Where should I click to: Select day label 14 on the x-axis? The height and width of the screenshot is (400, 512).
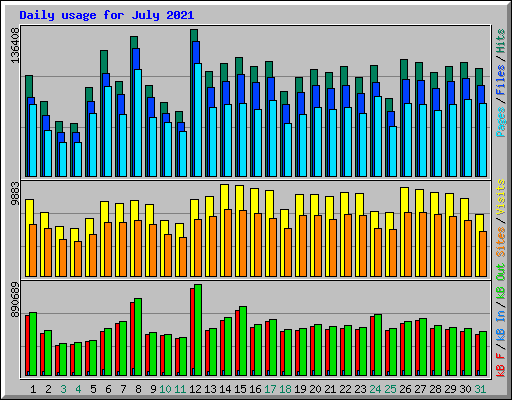[225, 389]
